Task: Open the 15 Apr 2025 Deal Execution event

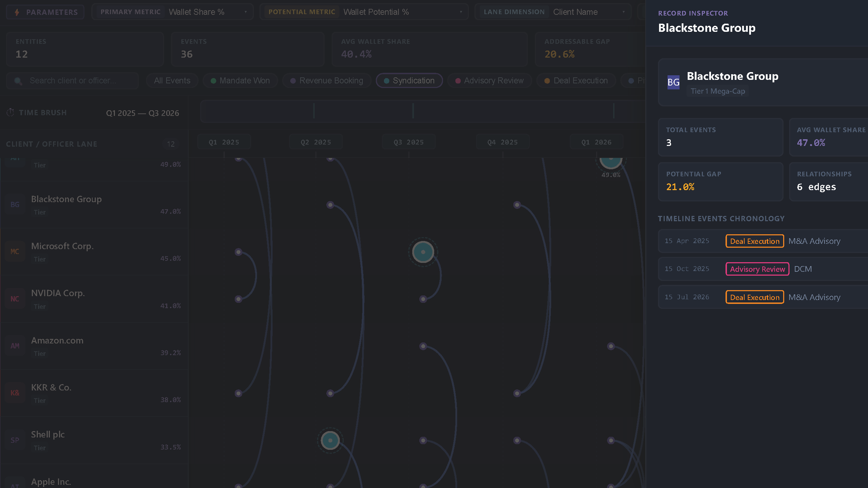Action: pos(763,241)
